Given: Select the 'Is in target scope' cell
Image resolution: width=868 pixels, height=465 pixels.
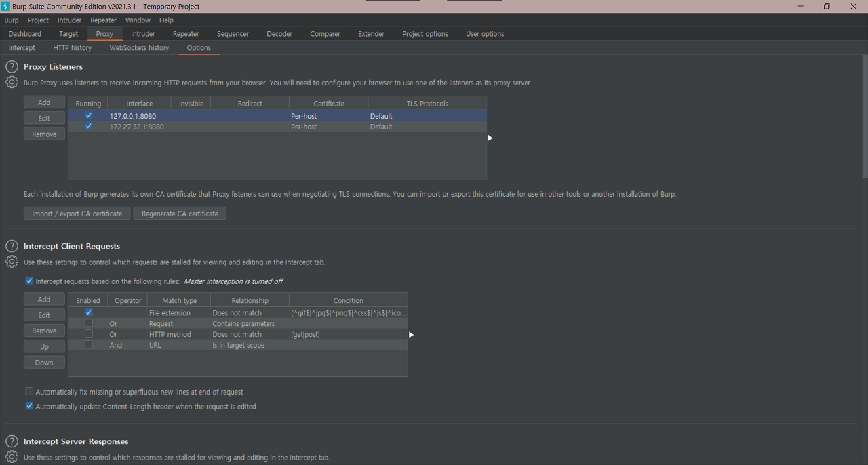Looking at the screenshot, I should point(250,345).
